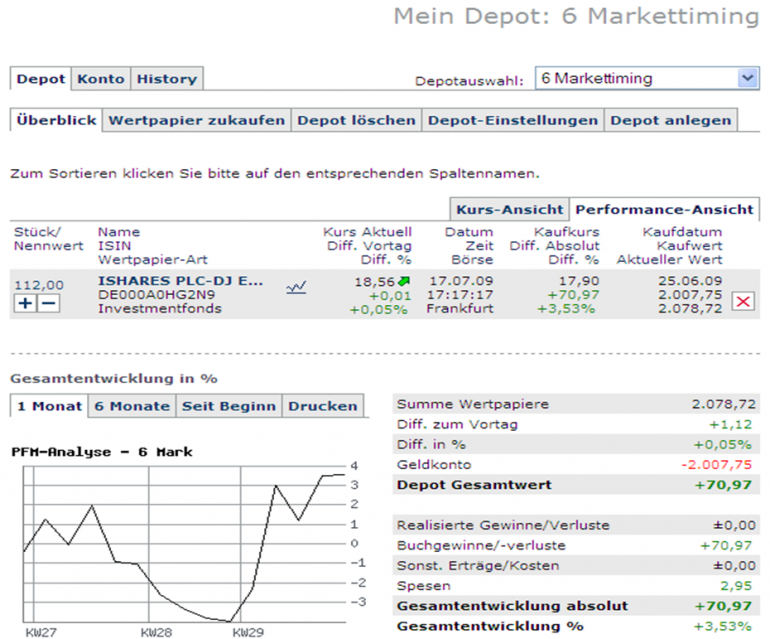Sort by Stück/Nennwert column header
This screenshot has height=639, width=770.
(49, 239)
